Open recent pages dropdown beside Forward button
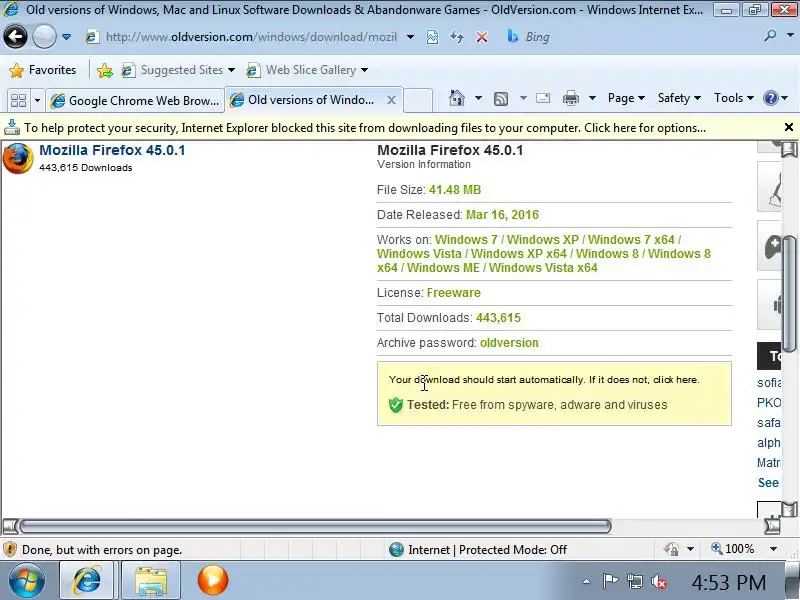 [x=66, y=37]
